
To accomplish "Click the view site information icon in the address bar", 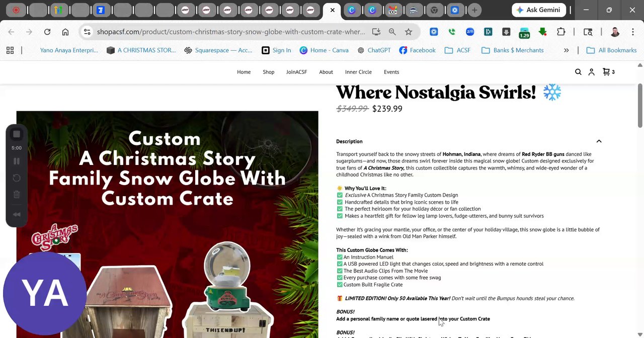I will [x=87, y=32].
